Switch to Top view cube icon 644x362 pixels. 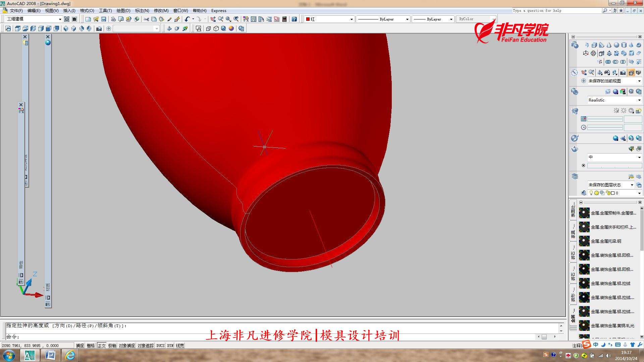click(x=18, y=28)
